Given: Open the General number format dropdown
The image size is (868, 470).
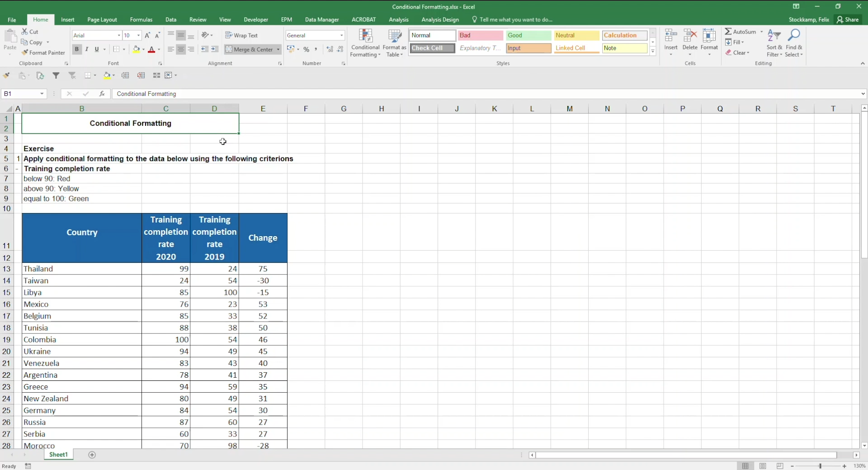Looking at the screenshot, I should point(341,35).
